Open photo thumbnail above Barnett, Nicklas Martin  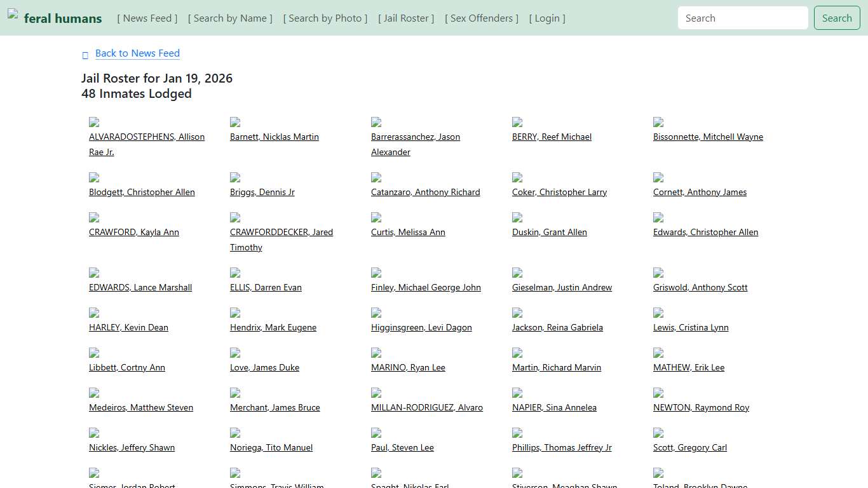point(235,122)
